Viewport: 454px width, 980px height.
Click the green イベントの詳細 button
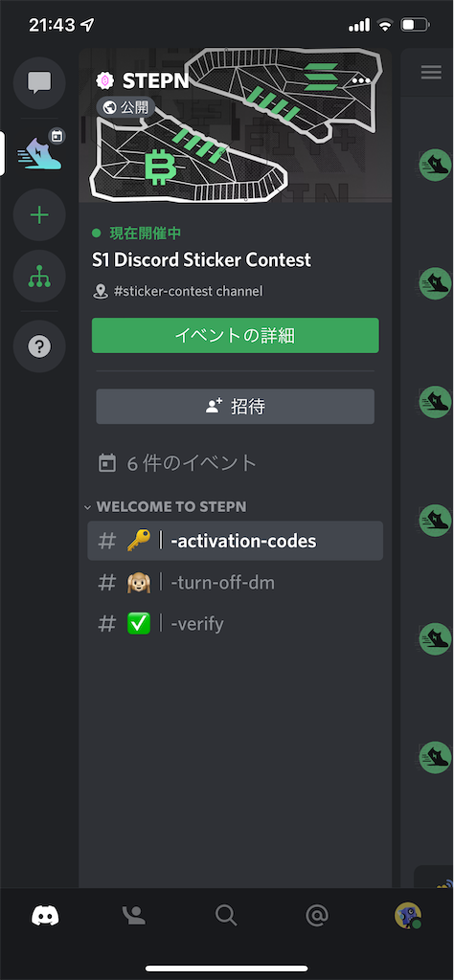pyautogui.click(x=235, y=336)
